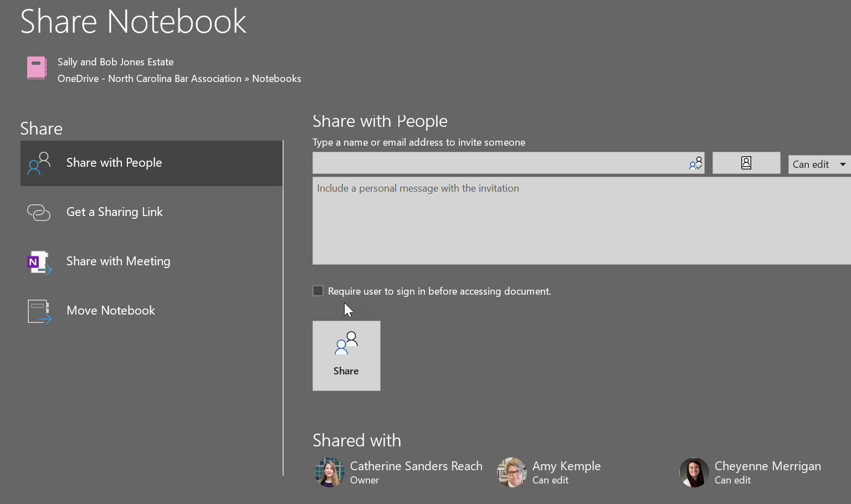Click the pink notebook icon
The width and height of the screenshot is (851, 504).
tap(37, 68)
